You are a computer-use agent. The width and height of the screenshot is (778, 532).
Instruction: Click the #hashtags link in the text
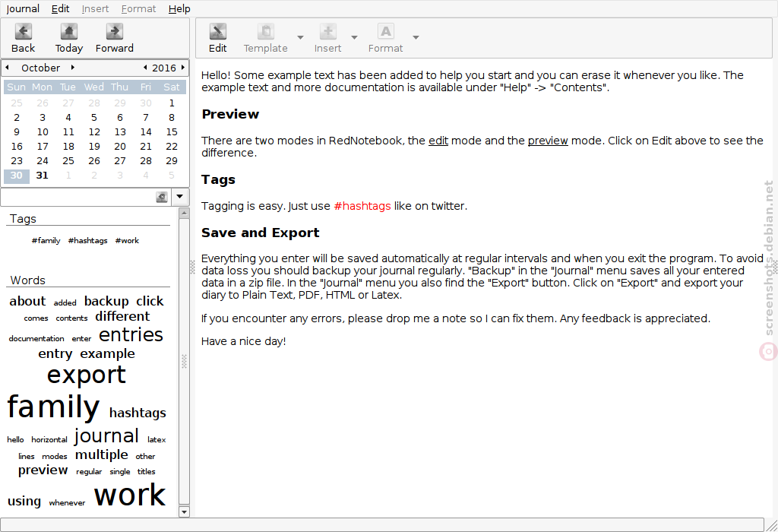[x=362, y=206]
